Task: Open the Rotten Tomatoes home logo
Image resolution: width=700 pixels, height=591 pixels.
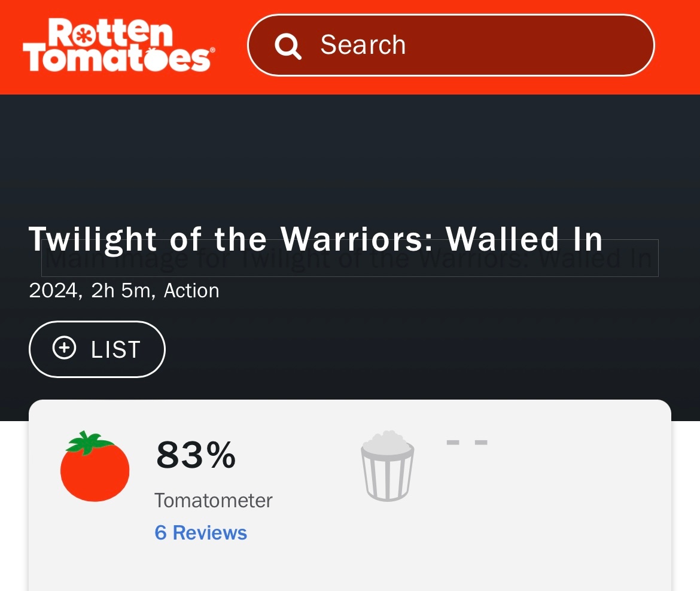Action: coord(118,45)
